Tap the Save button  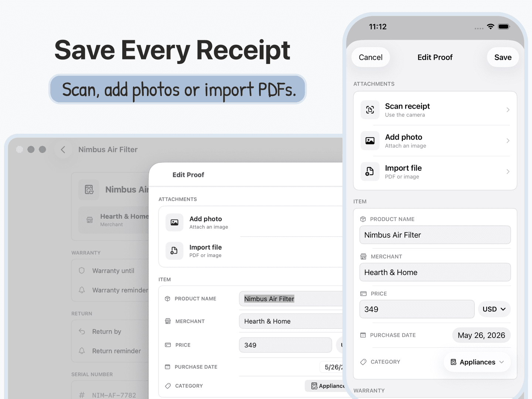(x=503, y=57)
